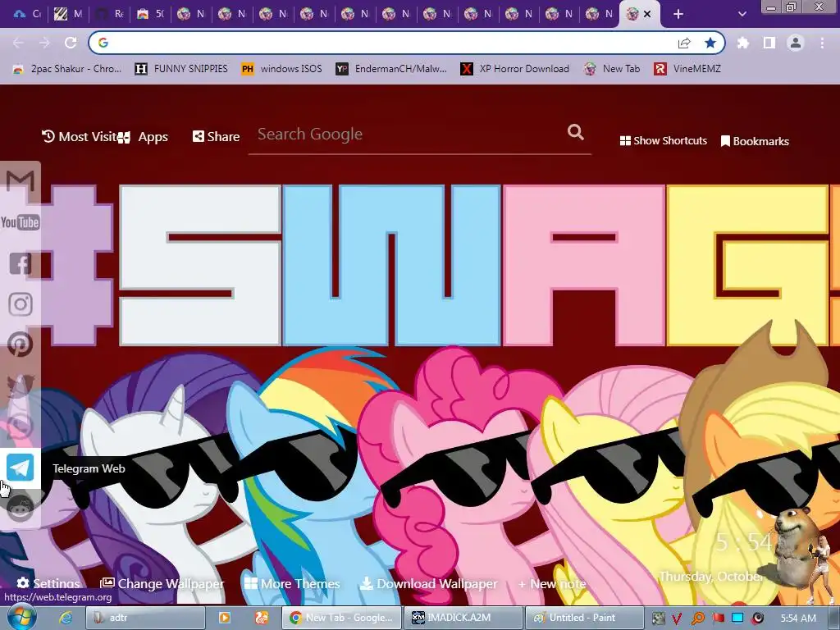
Task: Open Instagram icon in the sidebar
Action: coord(21,304)
